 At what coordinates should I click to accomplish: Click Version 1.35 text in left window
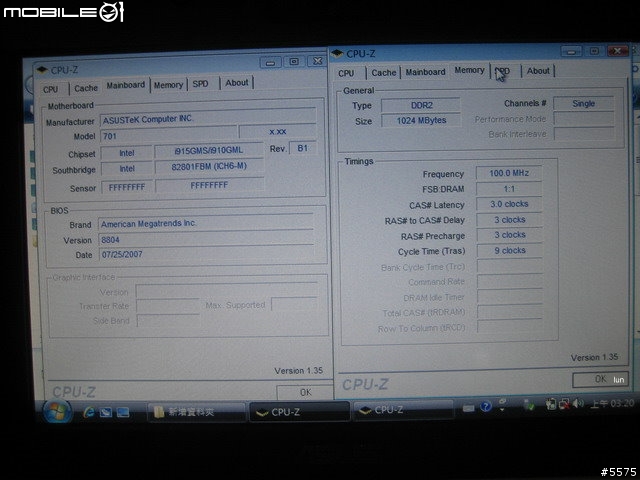[298, 371]
